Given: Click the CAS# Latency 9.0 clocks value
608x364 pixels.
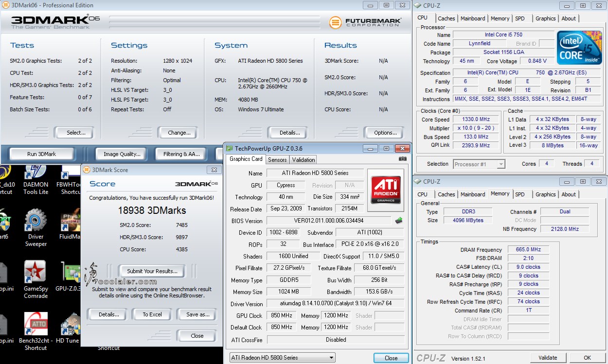Looking at the screenshot, I should (x=528, y=267).
